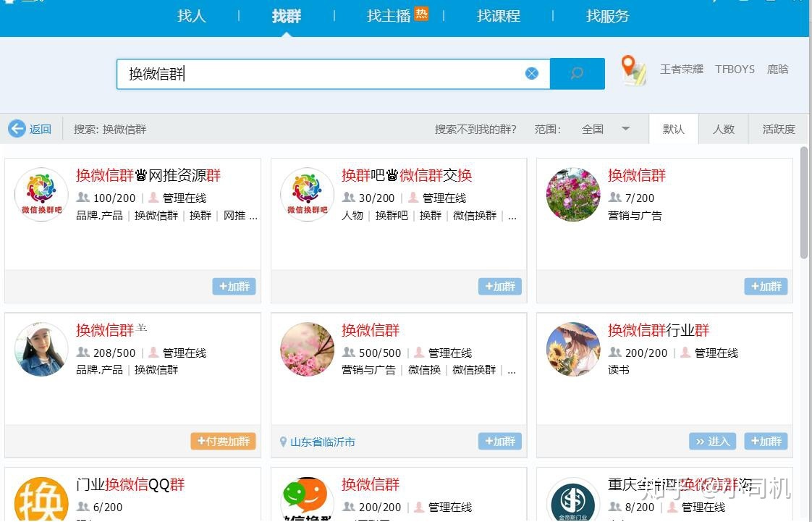Click 进入 on 换微信群行业群
The width and height of the screenshot is (812, 522).
(x=713, y=441)
